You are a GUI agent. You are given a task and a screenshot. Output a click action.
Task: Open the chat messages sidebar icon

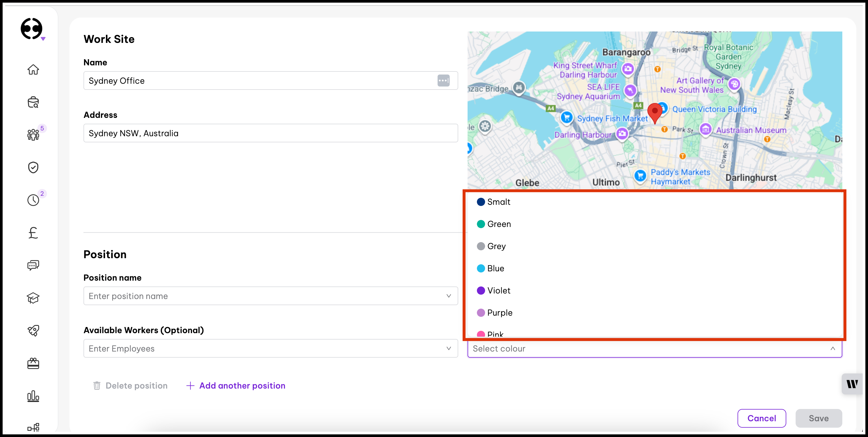[x=33, y=265]
